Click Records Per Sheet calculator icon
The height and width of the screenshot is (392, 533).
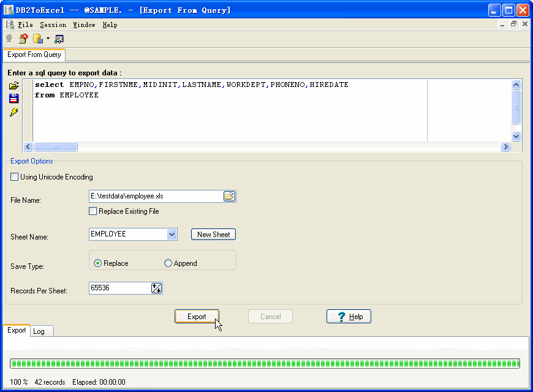(157, 288)
